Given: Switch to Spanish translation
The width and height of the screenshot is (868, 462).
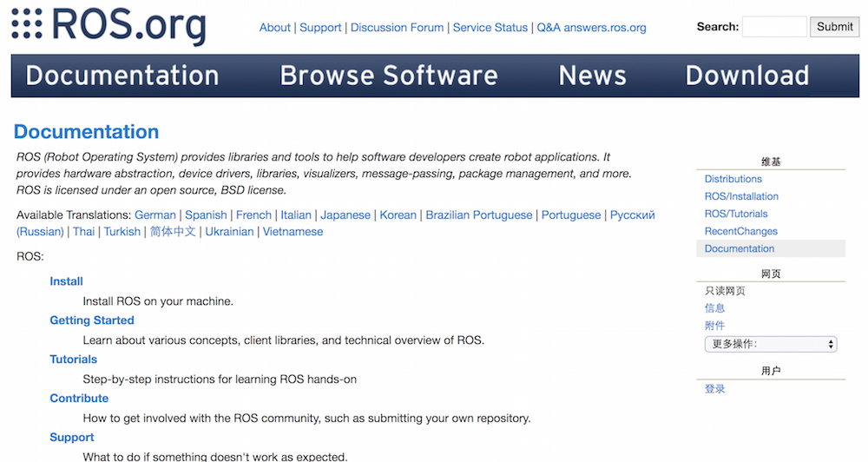Looking at the screenshot, I should 206,215.
